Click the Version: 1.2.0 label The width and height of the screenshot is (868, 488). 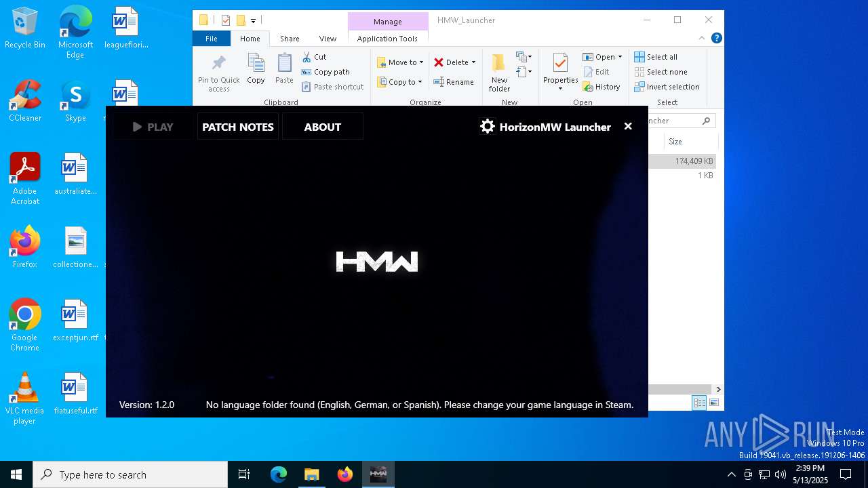coord(146,405)
